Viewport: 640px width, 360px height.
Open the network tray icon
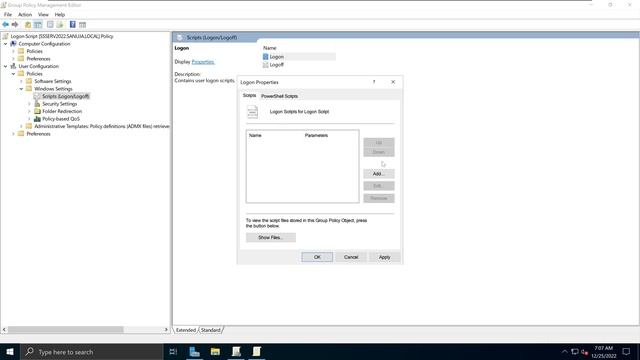tap(575, 351)
